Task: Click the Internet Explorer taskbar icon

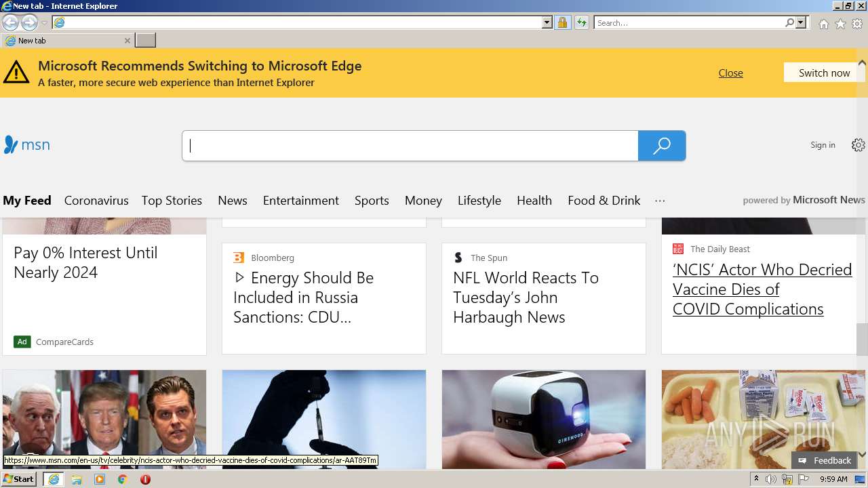Action: point(54,479)
